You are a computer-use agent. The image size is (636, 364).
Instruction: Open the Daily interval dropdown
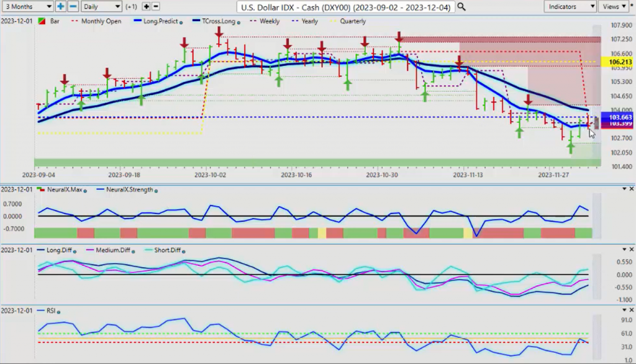coord(100,6)
